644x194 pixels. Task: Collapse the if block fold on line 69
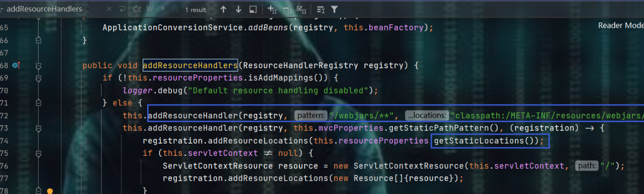click(38, 78)
